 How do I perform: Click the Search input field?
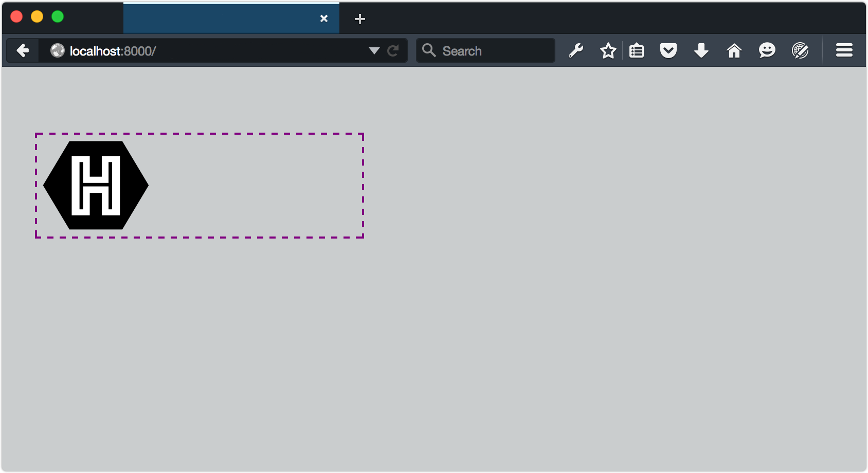coord(485,50)
